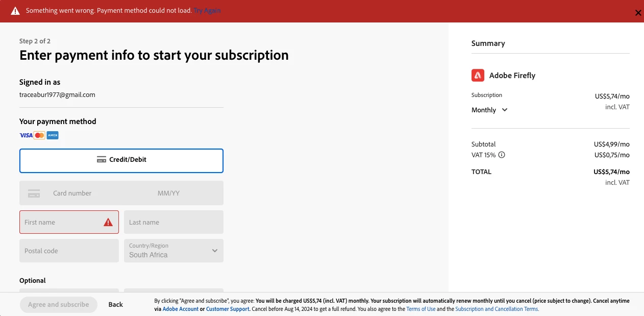Dismiss the error banner with X
644x316 pixels.
click(638, 13)
